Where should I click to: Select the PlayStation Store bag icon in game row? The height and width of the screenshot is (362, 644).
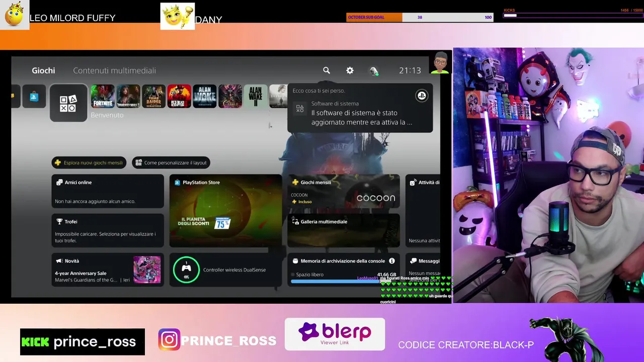click(x=34, y=97)
